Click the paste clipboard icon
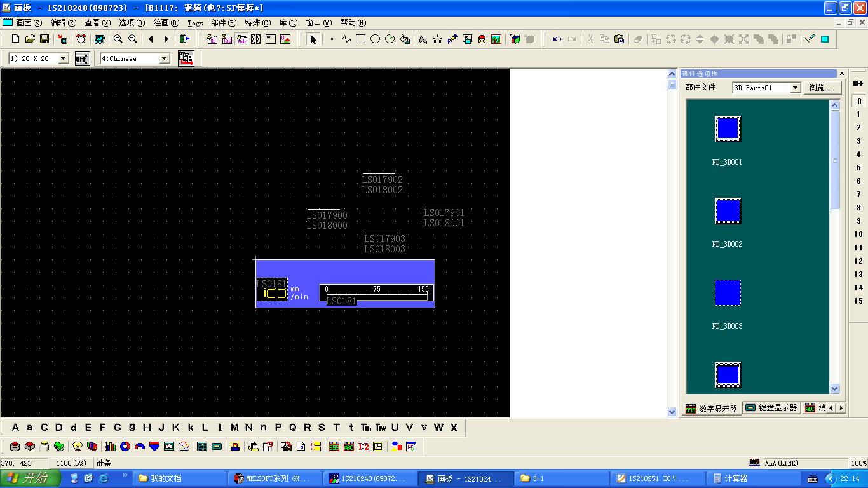Screen dimensions: 868x488 tap(619, 39)
